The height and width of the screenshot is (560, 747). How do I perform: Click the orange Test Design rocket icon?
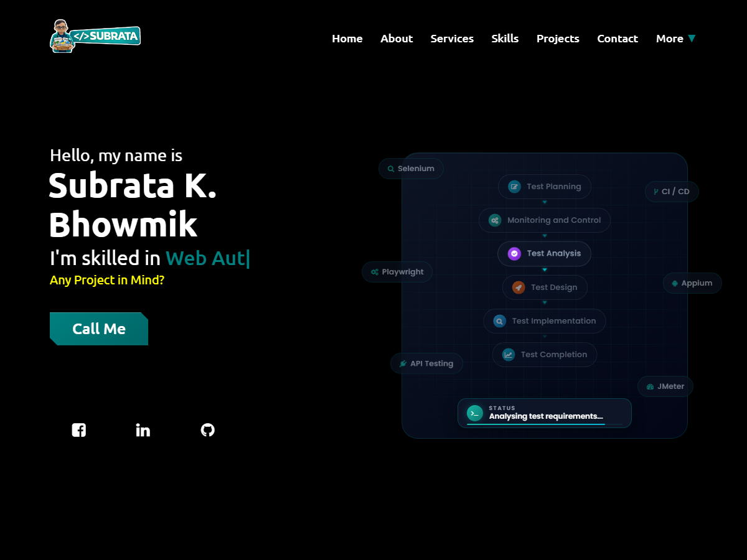pos(519,287)
